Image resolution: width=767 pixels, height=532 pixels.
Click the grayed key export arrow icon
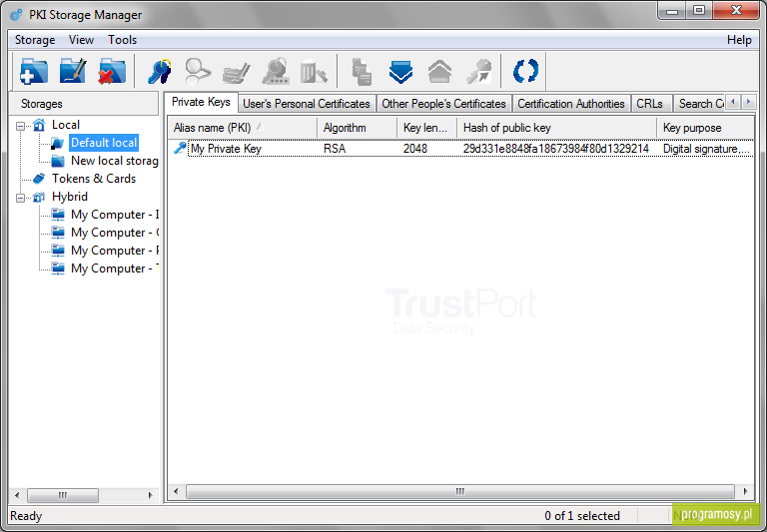(479, 72)
